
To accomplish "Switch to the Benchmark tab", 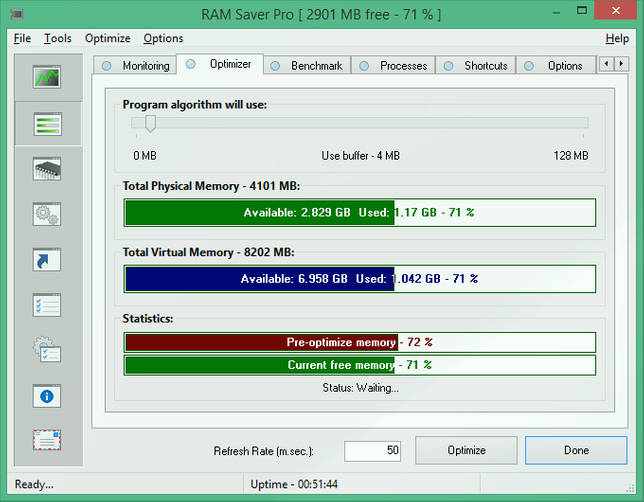I will [x=307, y=66].
